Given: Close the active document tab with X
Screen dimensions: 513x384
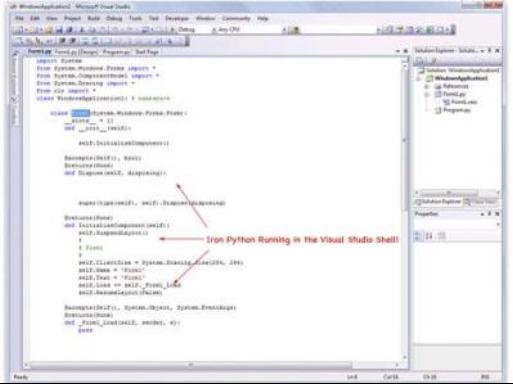Looking at the screenshot, I should (406, 51).
